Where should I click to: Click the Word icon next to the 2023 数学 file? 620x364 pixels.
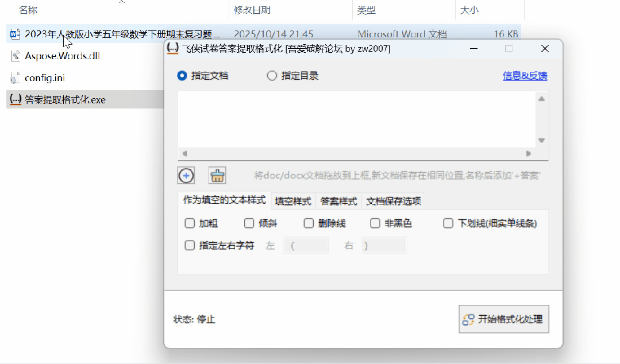tap(14, 34)
